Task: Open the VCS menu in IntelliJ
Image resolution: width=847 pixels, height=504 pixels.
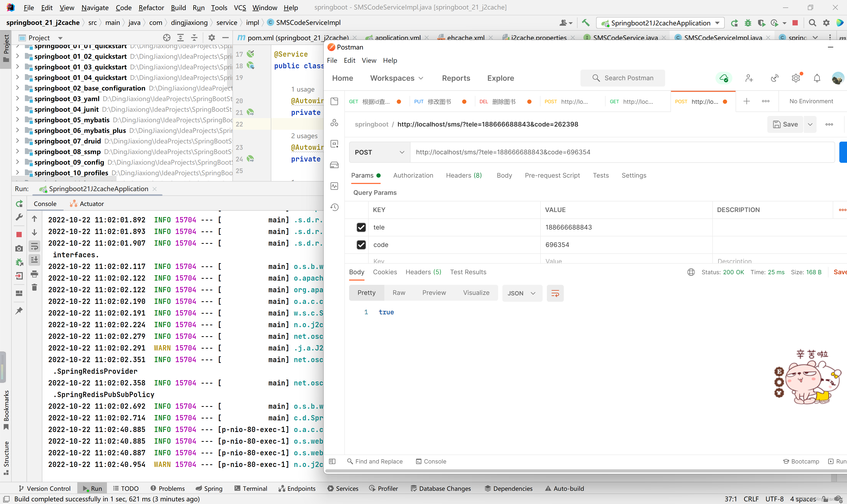Action: pyautogui.click(x=240, y=7)
